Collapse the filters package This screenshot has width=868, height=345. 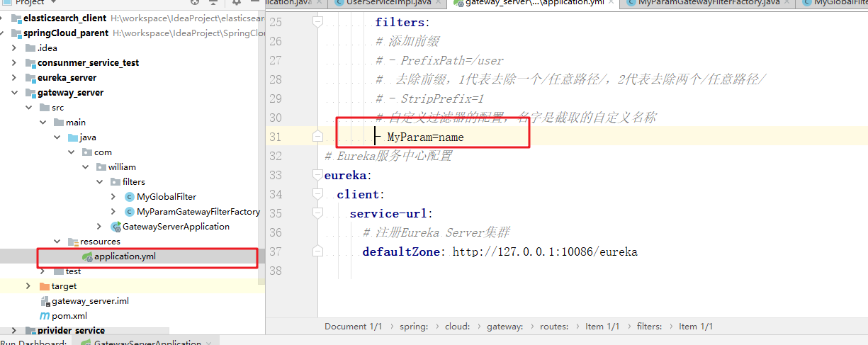tap(99, 182)
